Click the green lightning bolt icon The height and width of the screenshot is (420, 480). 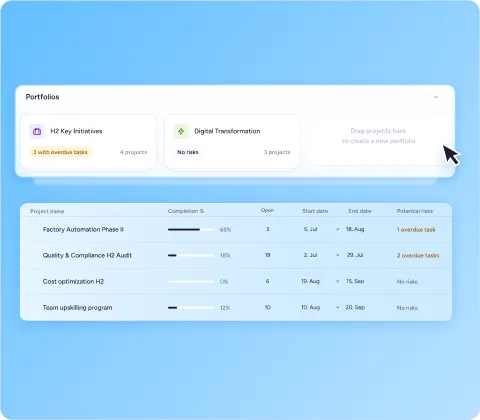click(181, 131)
